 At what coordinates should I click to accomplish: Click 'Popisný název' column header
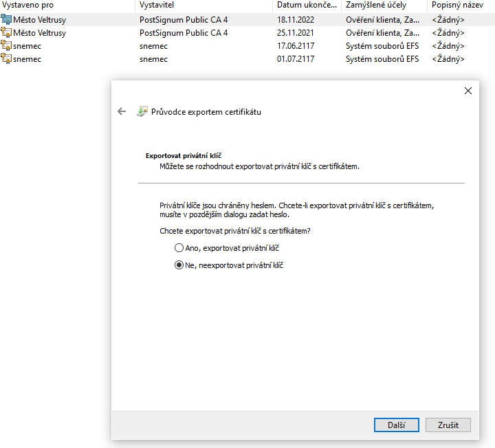457,5
